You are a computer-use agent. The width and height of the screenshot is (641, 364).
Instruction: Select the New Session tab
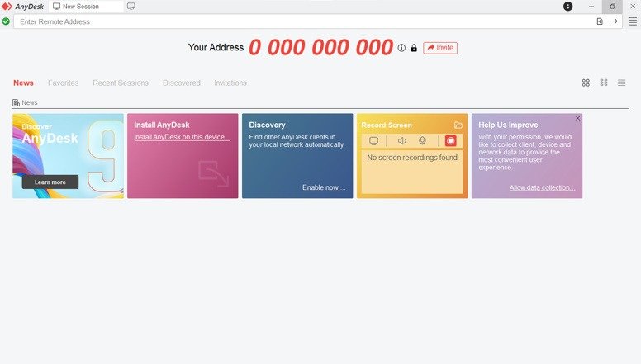click(86, 7)
